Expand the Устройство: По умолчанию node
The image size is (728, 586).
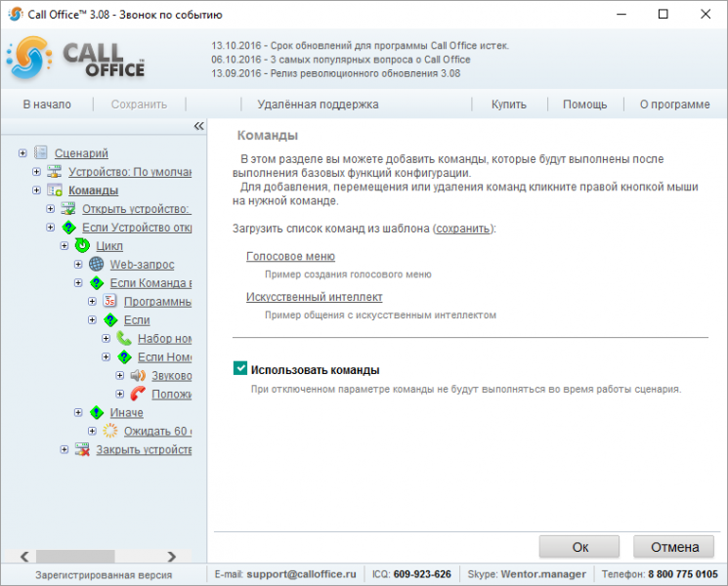(x=36, y=172)
